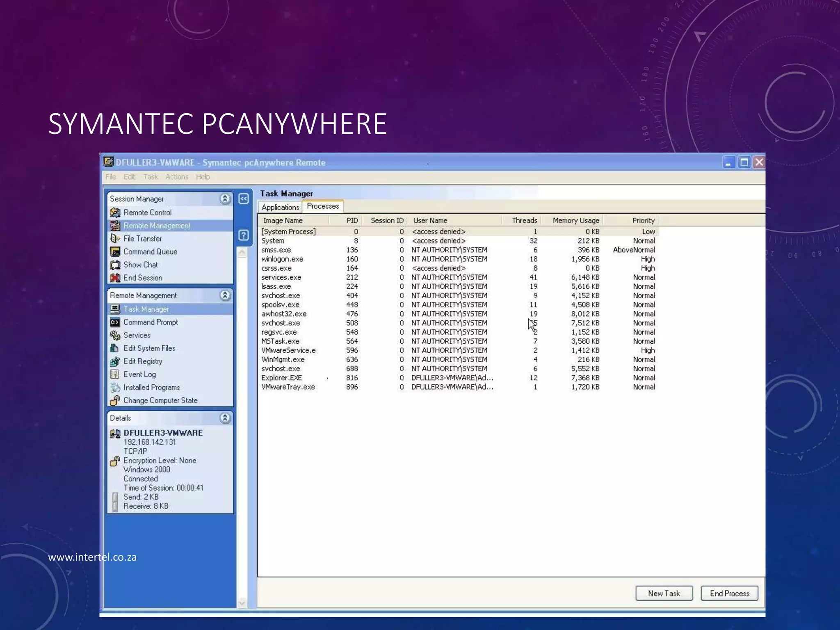Select the WinMgmt.exe process
The height and width of the screenshot is (630, 840).
pos(458,359)
